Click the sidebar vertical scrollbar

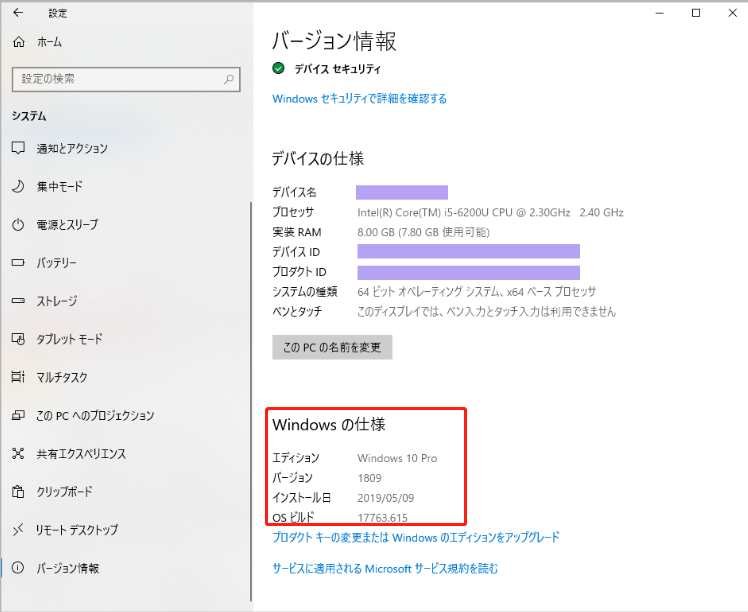(250, 402)
